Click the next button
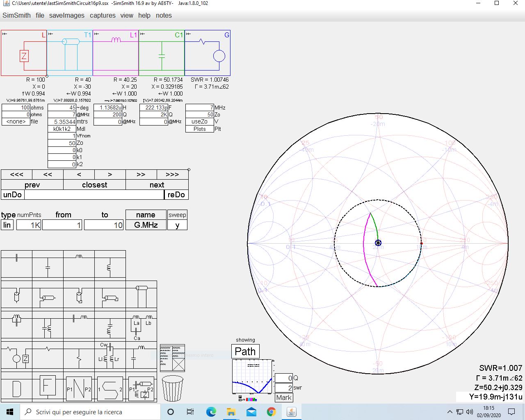 [x=157, y=185]
